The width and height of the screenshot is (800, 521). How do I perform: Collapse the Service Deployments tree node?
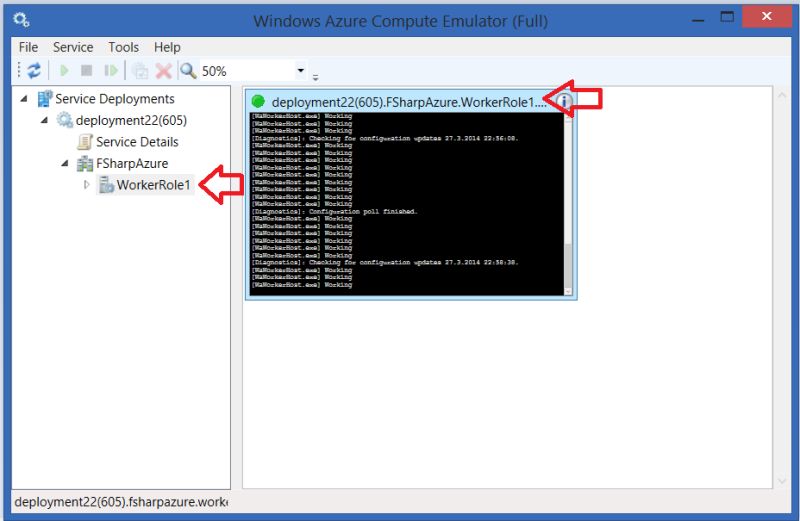click(x=24, y=98)
